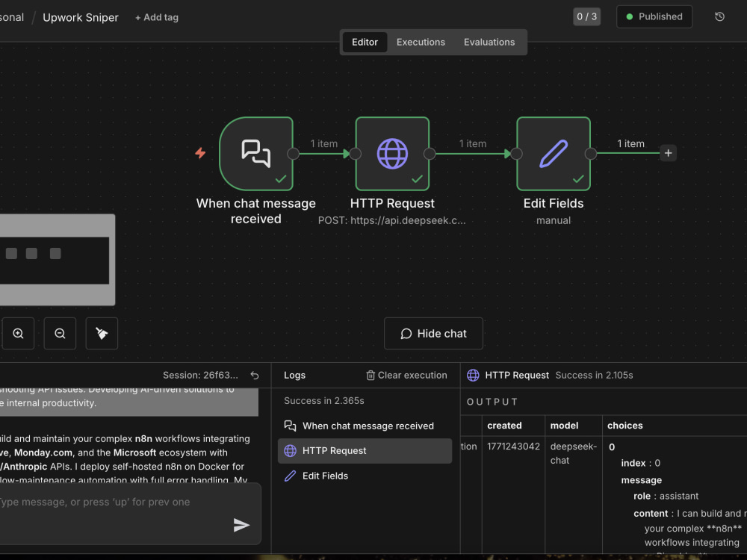Select Edit Fields log entry

365,476
